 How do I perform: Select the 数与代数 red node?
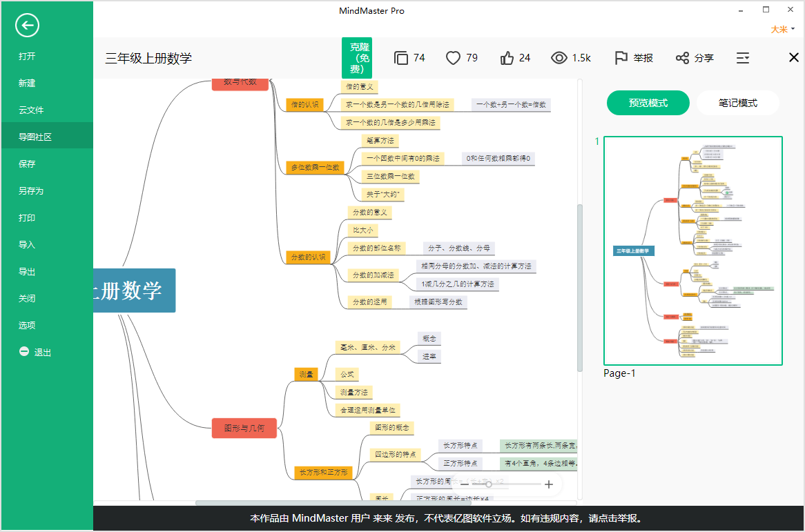(x=240, y=83)
